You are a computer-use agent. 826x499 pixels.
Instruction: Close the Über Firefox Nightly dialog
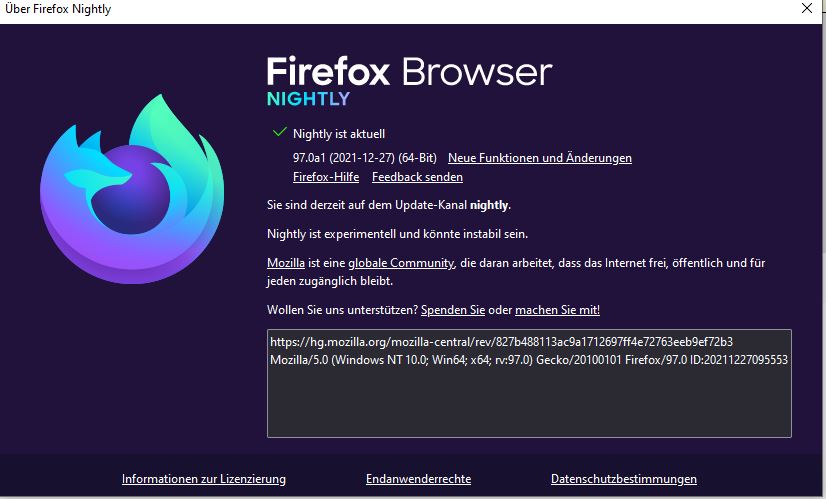click(x=807, y=8)
